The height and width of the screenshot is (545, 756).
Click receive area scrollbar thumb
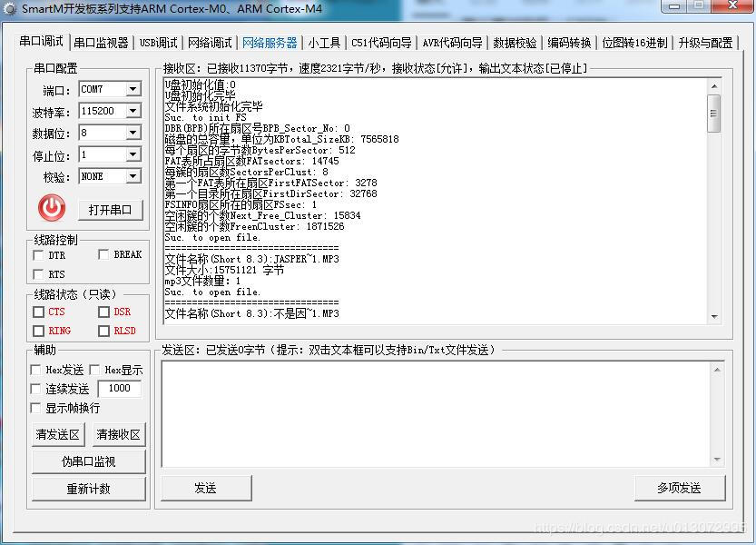click(x=714, y=114)
